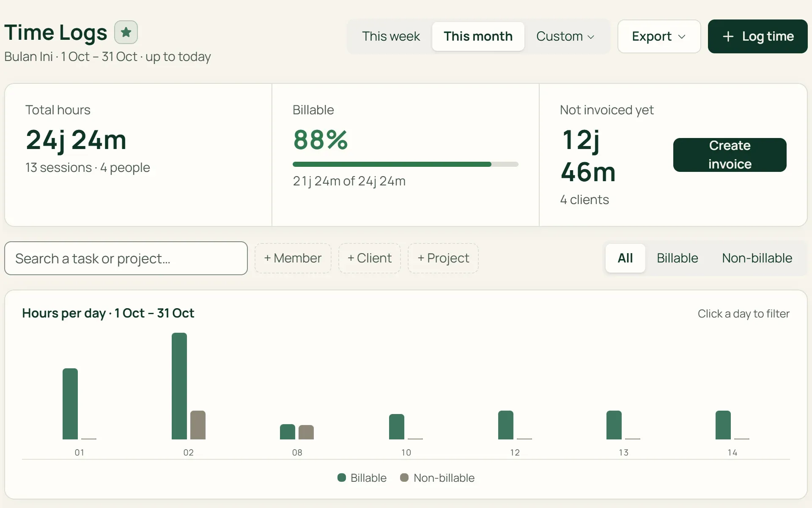Click the day 13 axis label
Screen dimensions: 812x508
(623, 453)
